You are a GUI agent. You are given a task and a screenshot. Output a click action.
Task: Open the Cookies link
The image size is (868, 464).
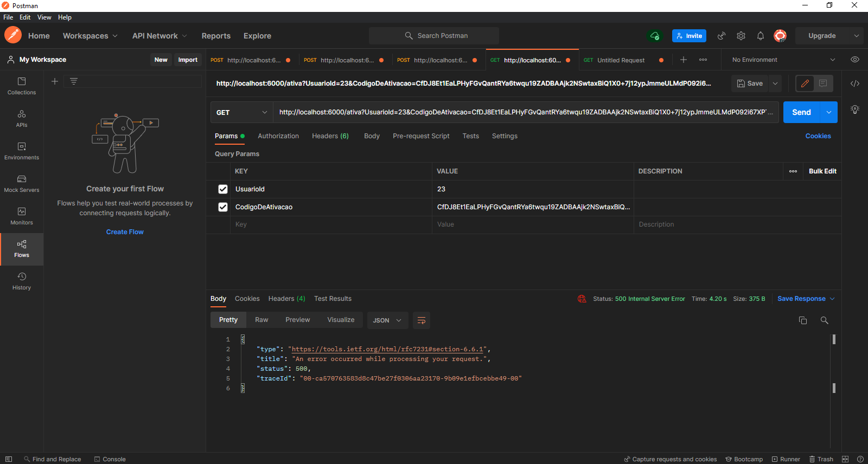click(818, 136)
